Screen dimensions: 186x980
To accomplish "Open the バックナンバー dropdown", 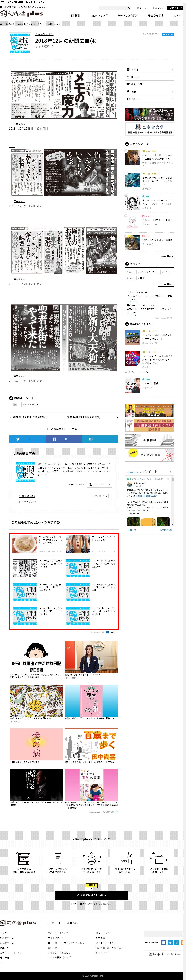I will point(100,484).
